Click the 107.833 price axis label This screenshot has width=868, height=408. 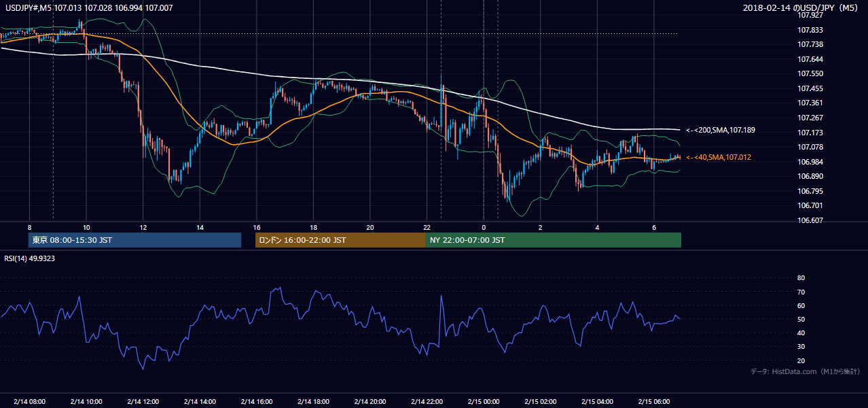coord(810,30)
